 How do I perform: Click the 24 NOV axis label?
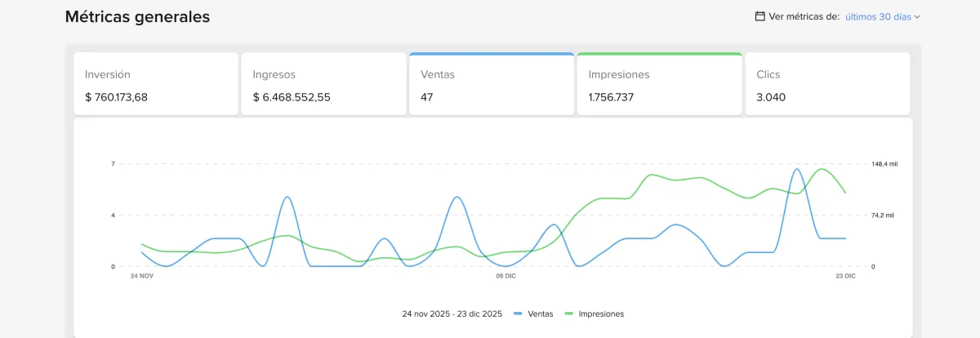pos(142,276)
